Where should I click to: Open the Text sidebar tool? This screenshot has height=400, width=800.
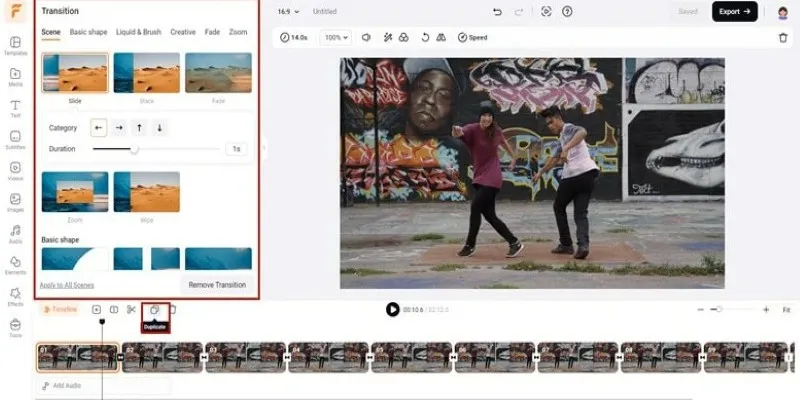tap(15, 109)
